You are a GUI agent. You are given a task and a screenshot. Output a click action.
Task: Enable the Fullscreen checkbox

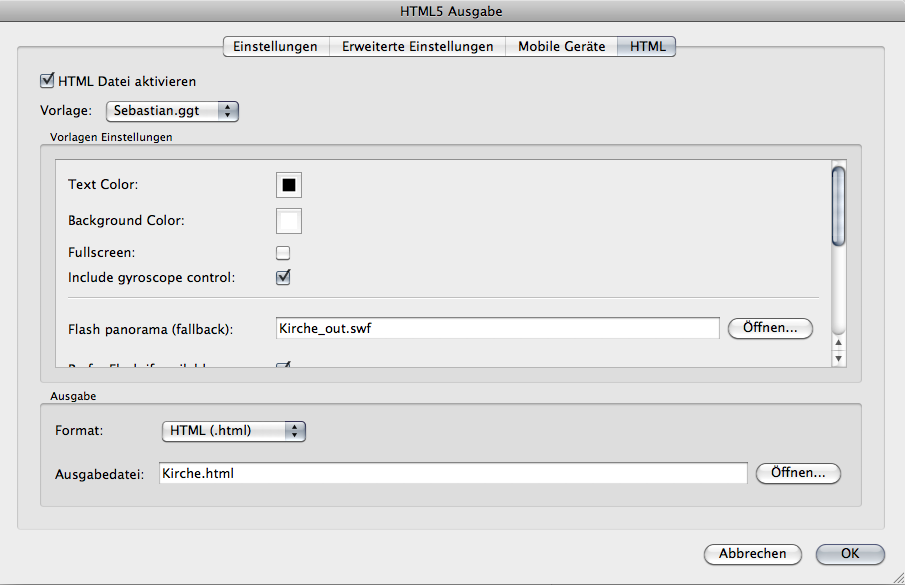pos(283,253)
